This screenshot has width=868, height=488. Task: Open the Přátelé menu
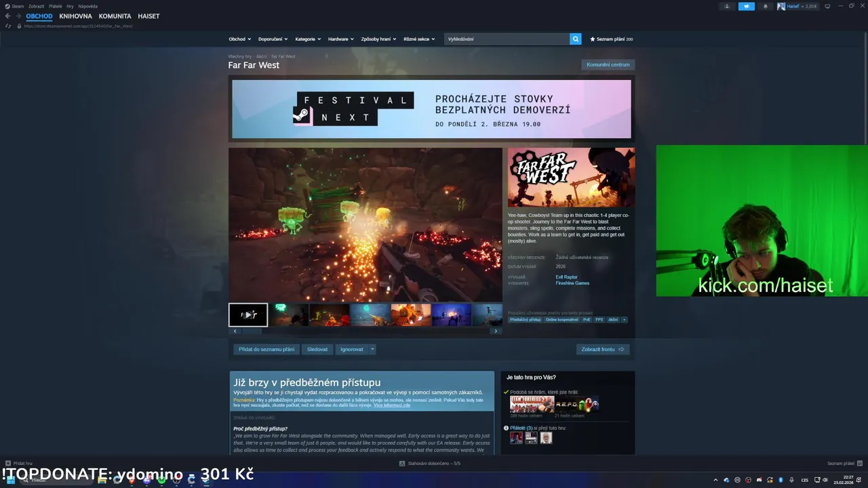[55, 6]
